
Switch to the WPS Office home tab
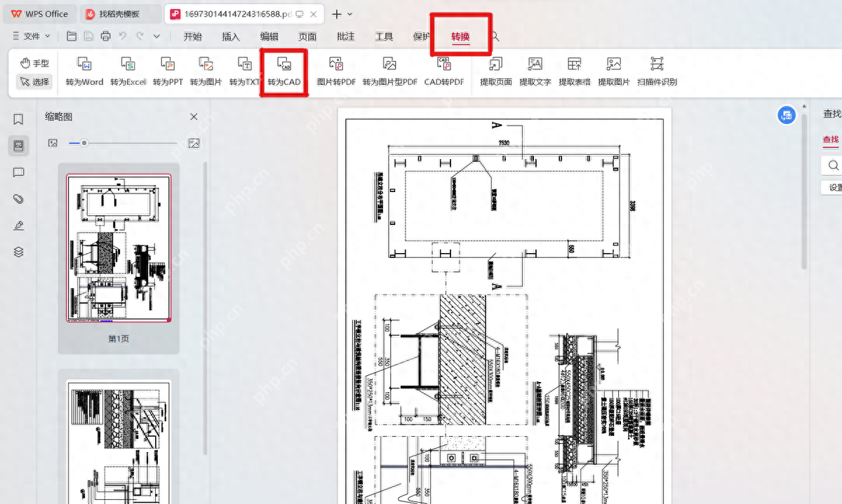[41, 14]
